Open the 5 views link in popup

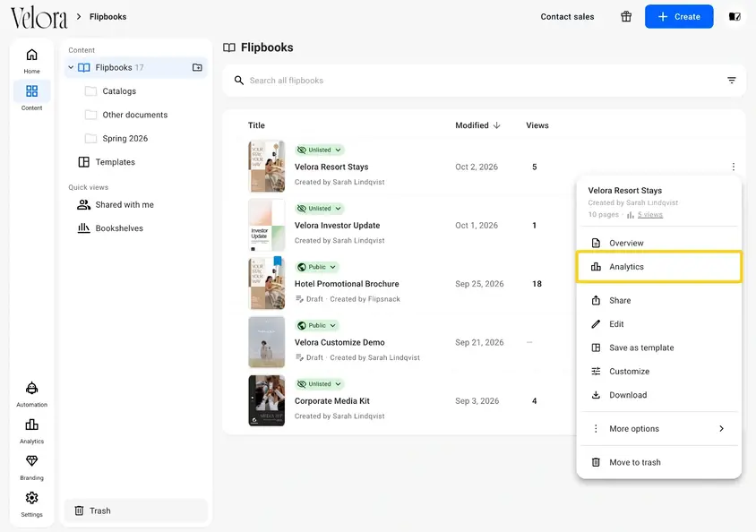[x=650, y=215]
